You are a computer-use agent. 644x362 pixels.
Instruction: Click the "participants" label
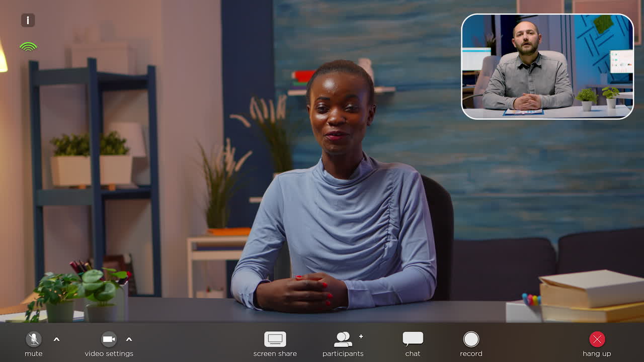(x=343, y=354)
